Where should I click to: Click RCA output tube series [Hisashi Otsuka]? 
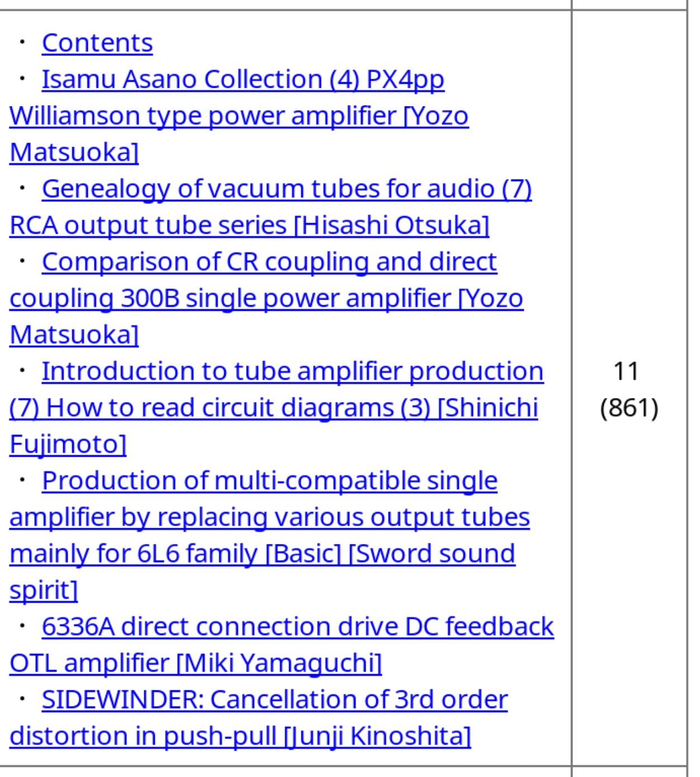(249, 225)
